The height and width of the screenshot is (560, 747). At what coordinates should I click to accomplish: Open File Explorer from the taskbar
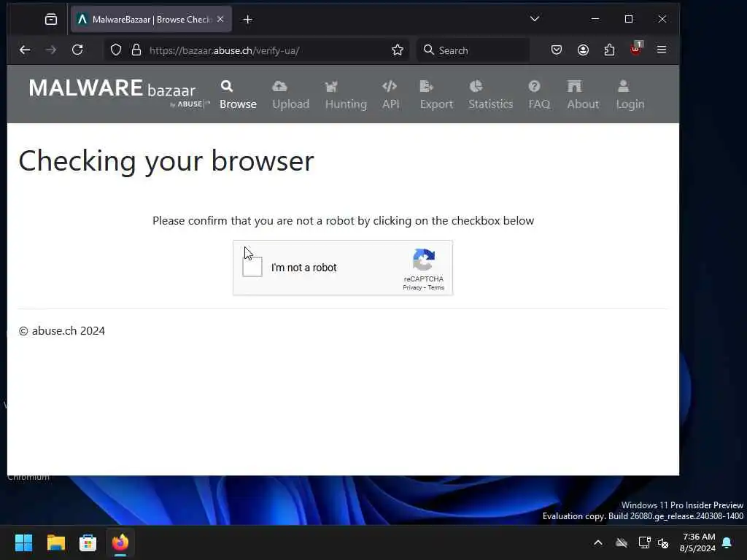[55, 542]
